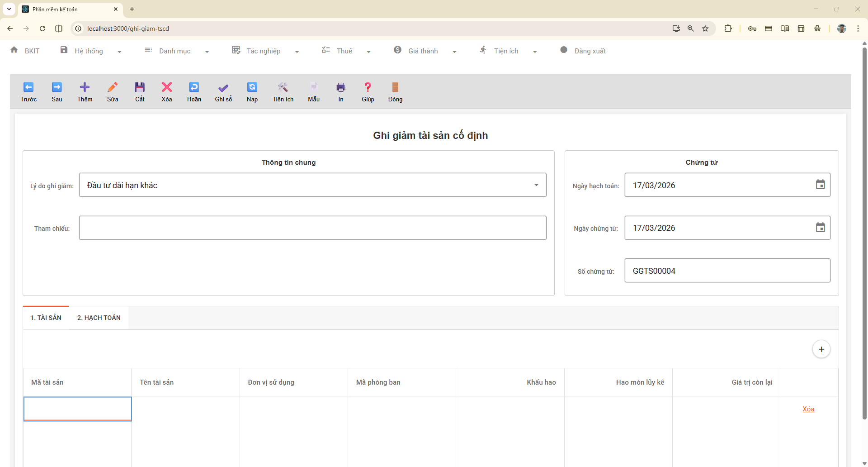Select the Sửa (edit) pencil icon

coord(113,87)
